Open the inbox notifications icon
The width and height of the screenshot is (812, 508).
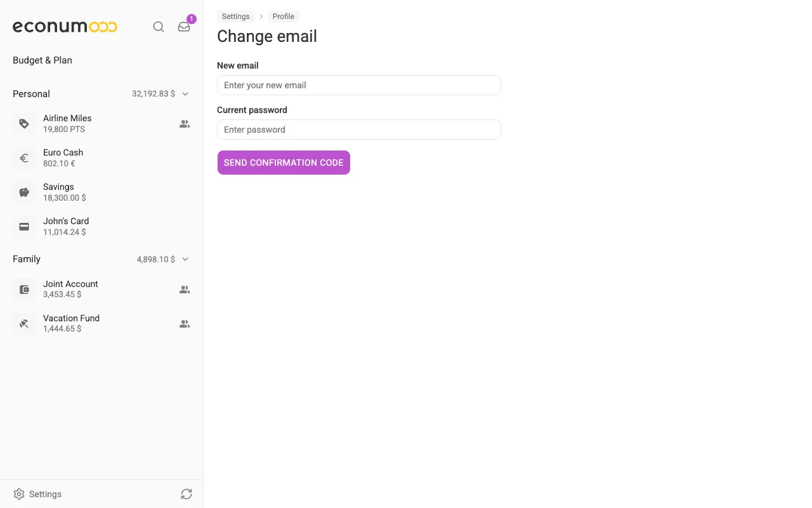184,27
